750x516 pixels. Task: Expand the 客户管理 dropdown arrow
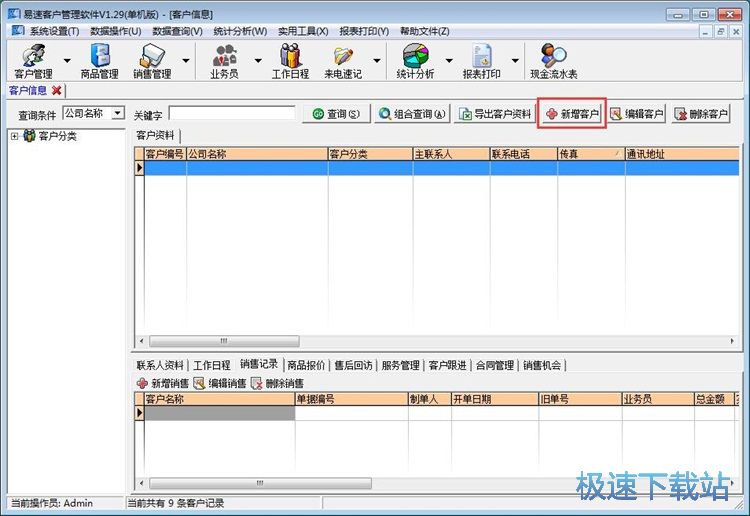coord(67,61)
